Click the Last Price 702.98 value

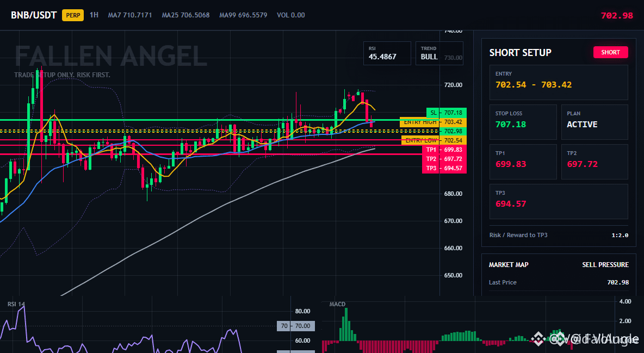point(618,282)
